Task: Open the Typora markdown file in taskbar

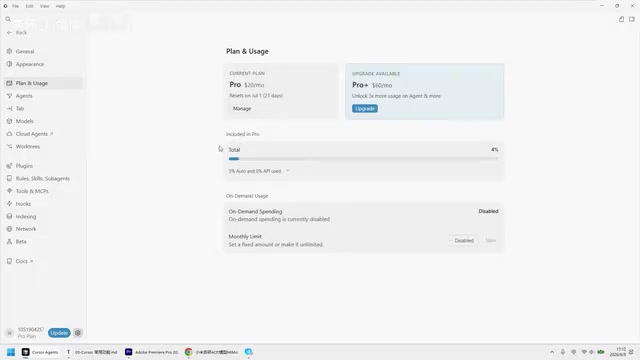Action: point(92,352)
